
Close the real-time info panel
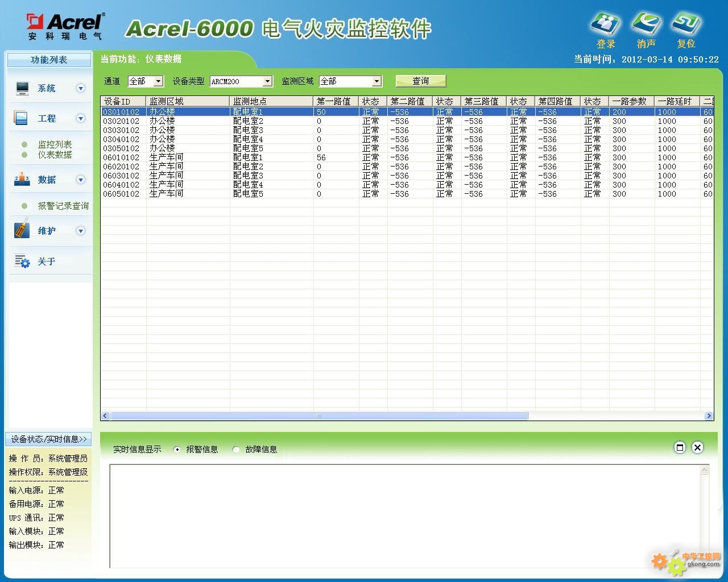(x=698, y=447)
